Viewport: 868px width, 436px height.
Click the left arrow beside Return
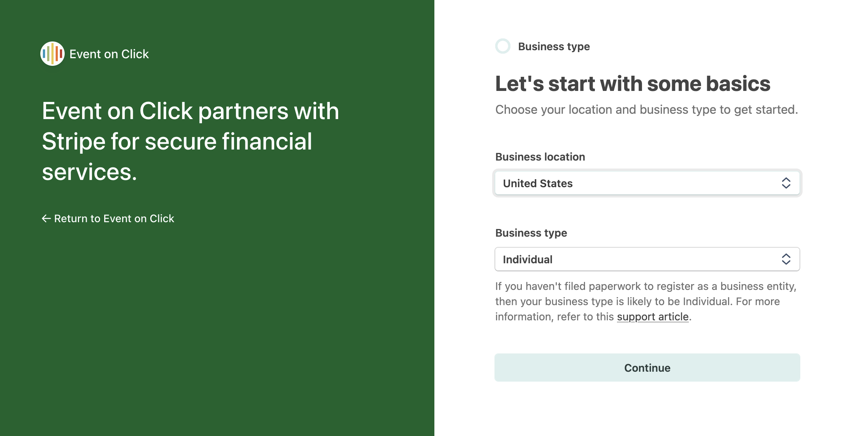pyautogui.click(x=46, y=218)
